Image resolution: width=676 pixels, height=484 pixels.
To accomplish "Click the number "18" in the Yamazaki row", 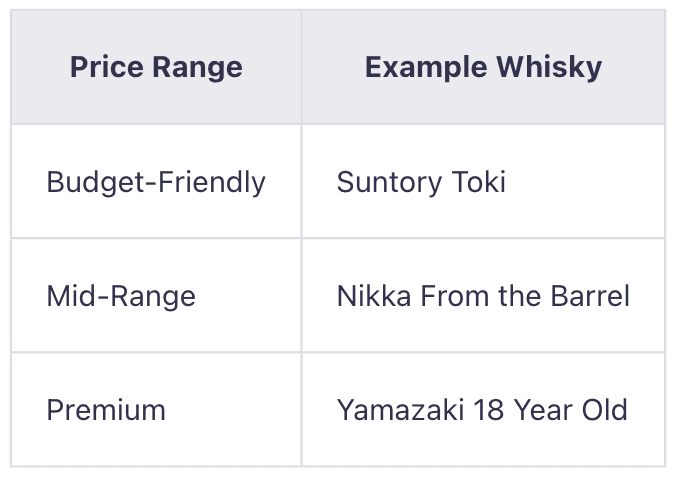I will click(468, 410).
